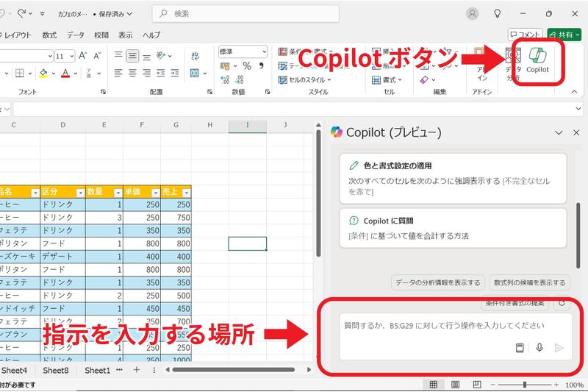This screenshot has height=392, width=588.
Task: Open the user account icon
Action: point(473,14)
